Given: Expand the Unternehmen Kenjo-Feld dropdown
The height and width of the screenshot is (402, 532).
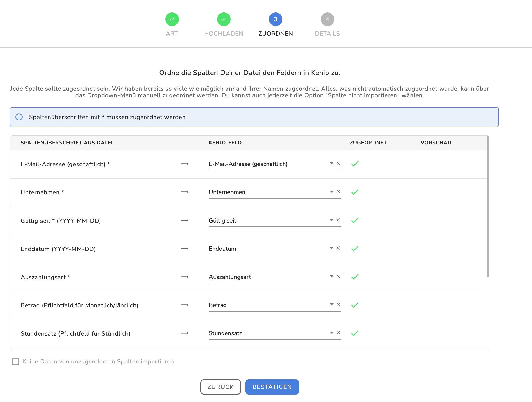Looking at the screenshot, I should pos(331,191).
